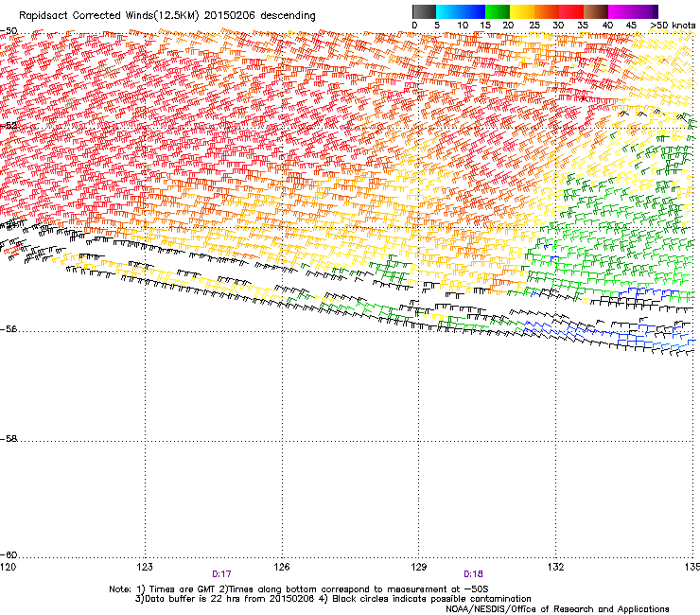Click the purple D:17 time marker
Image resolution: width=700 pixels, height=615 pixels.
(x=221, y=574)
